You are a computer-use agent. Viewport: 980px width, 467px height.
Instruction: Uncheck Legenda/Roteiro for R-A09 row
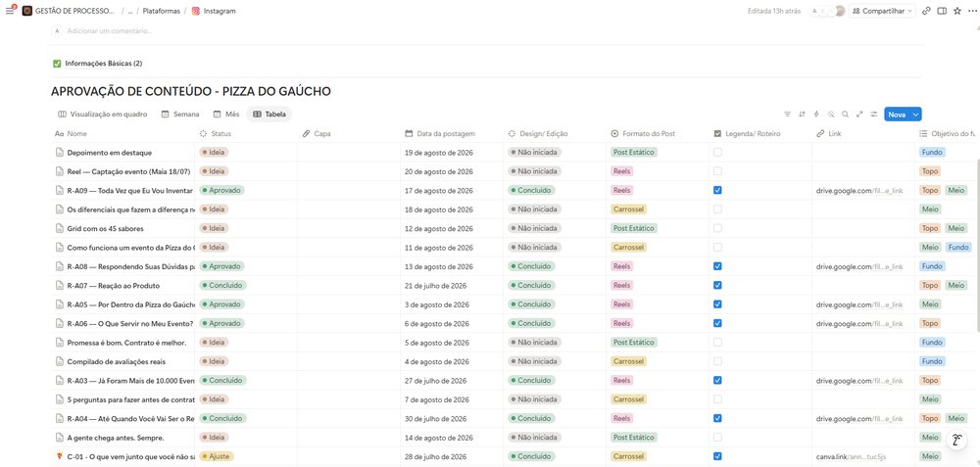[x=717, y=190]
